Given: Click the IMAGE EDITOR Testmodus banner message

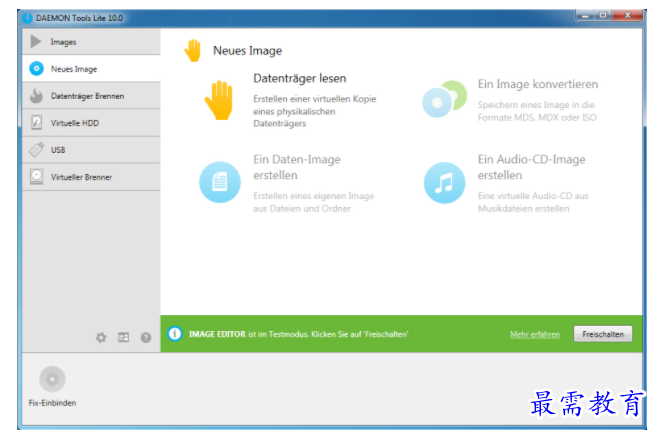Looking at the screenshot, I should point(299,334).
